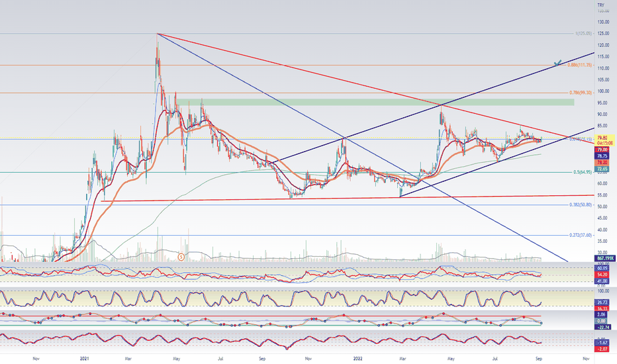Screen dimensions: 617x364
Task: Click the 26.73 stochastic value tag
Action: [x=602, y=302]
